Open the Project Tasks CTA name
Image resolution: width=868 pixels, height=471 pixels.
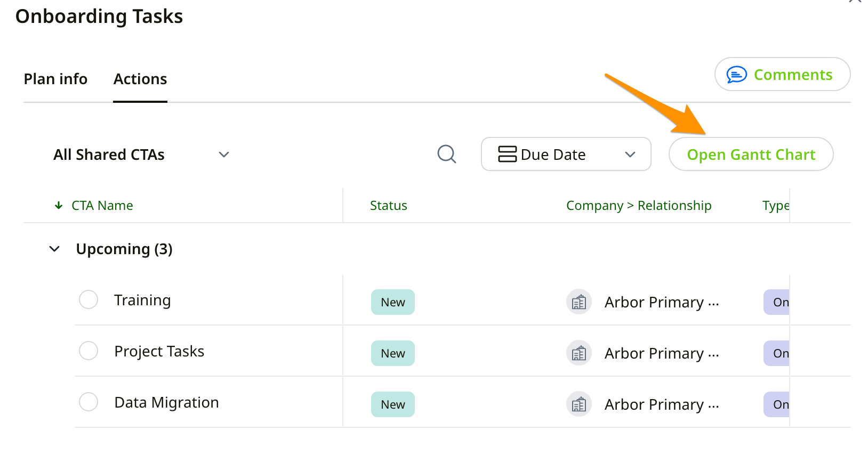click(159, 352)
